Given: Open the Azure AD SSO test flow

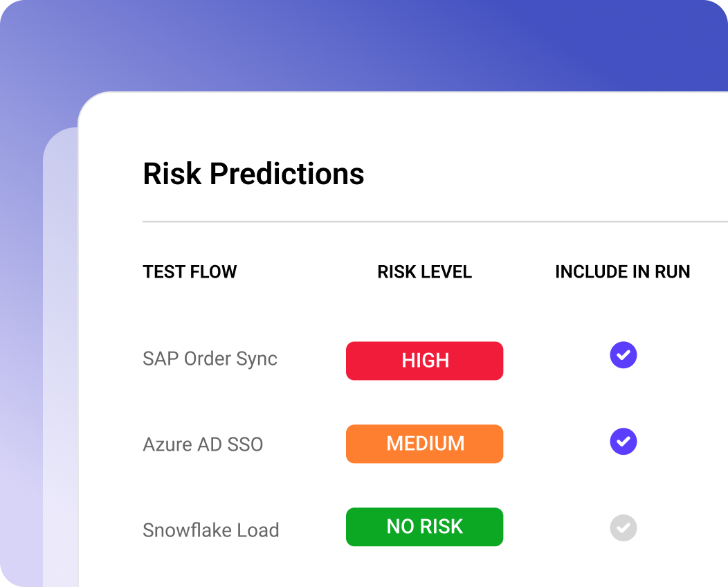Looking at the screenshot, I should (203, 444).
